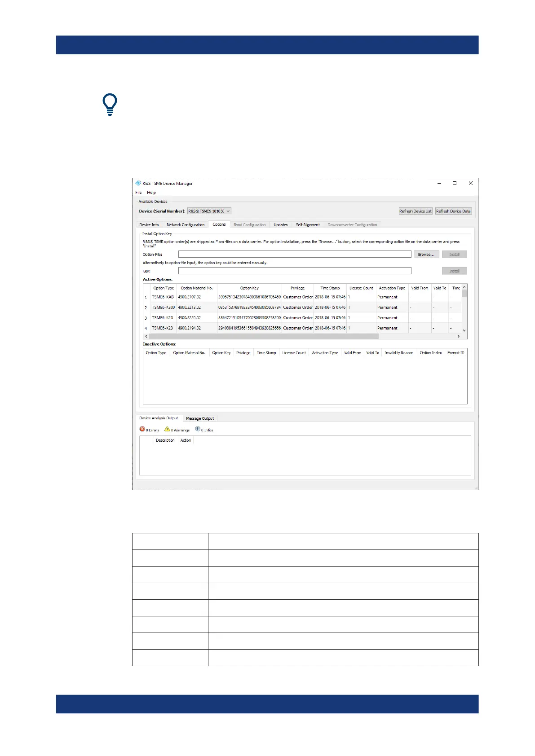This screenshot has height=756, width=535.
Task: Focus the Option-File input field
Action: 295,254
